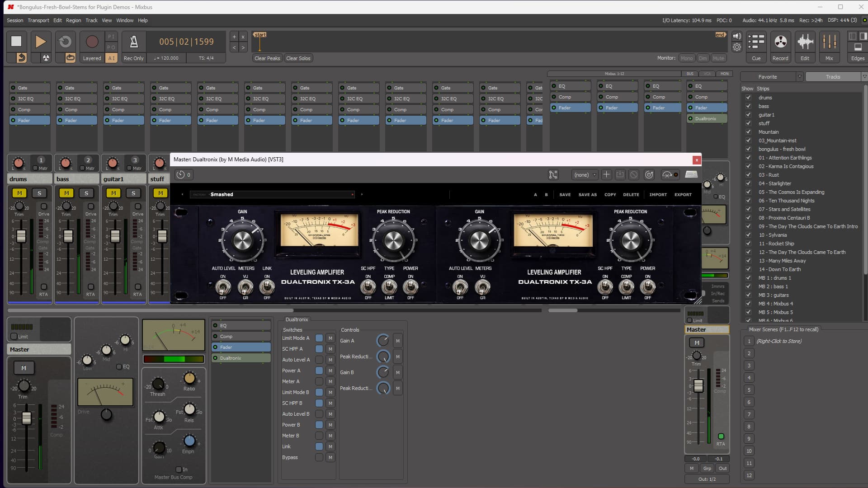This screenshot has width=868, height=488.
Task: Toggle Master Bus Comp In checkbox
Action: tap(179, 469)
